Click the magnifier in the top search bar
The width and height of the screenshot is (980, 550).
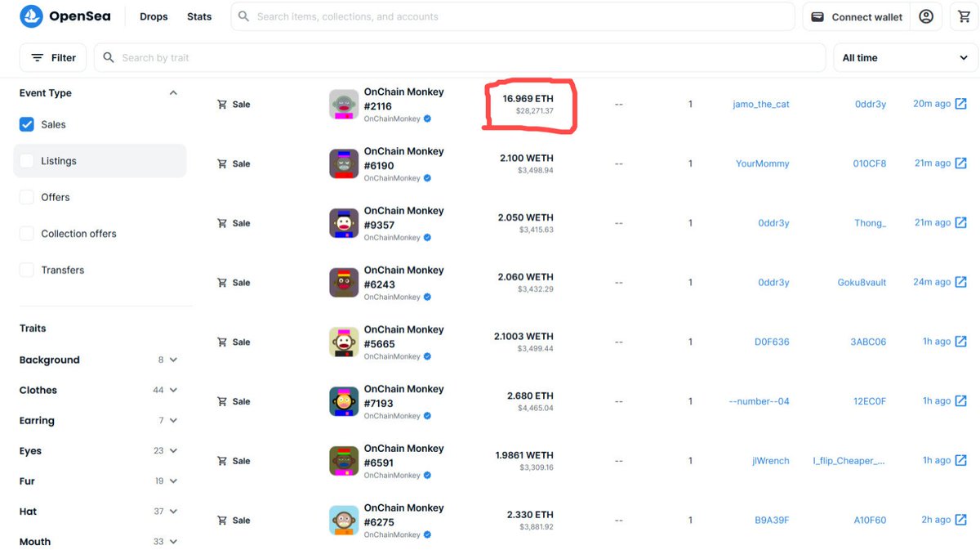coord(244,16)
